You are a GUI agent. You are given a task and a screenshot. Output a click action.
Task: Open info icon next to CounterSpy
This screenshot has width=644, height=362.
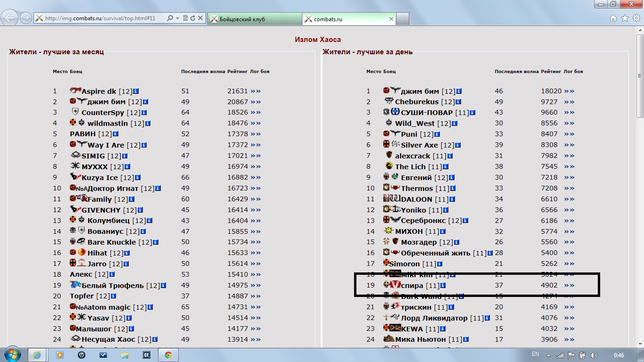144,113
